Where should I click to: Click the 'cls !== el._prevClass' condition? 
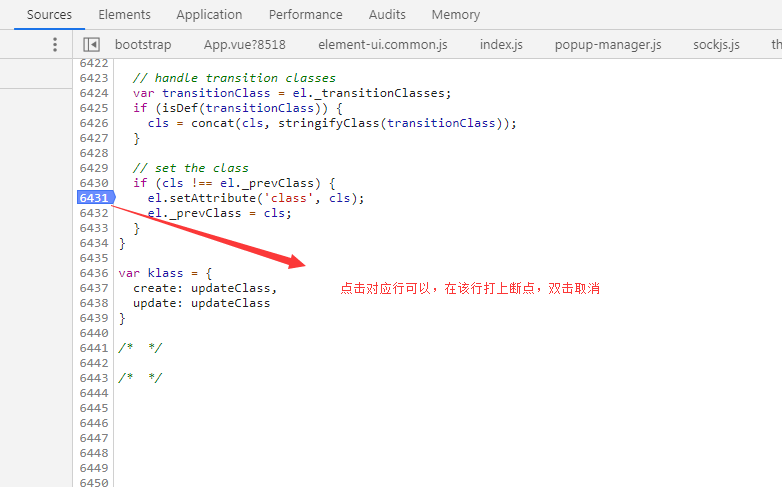tap(238, 183)
